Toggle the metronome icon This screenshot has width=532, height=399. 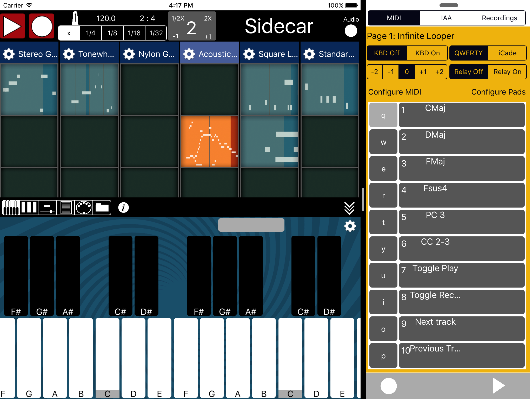pos(75,18)
